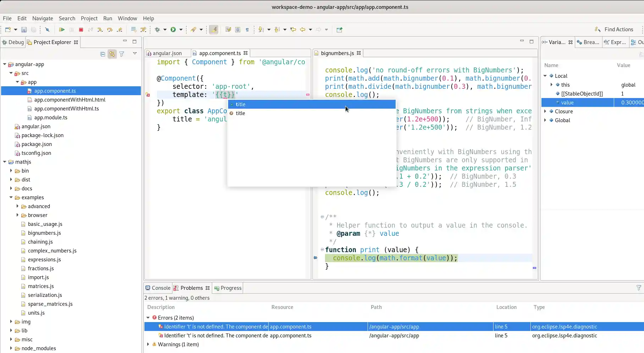The height and width of the screenshot is (353, 644).
Task: Click the Terminate (red stop) icon
Action: pyautogui.click(x=81, y=29)
